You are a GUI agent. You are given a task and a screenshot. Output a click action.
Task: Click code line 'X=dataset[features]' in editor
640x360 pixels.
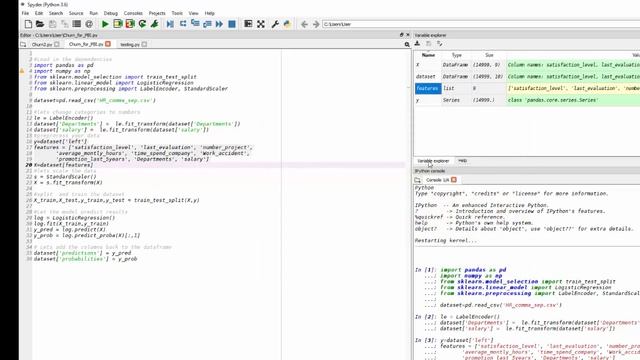click(63, 165)
